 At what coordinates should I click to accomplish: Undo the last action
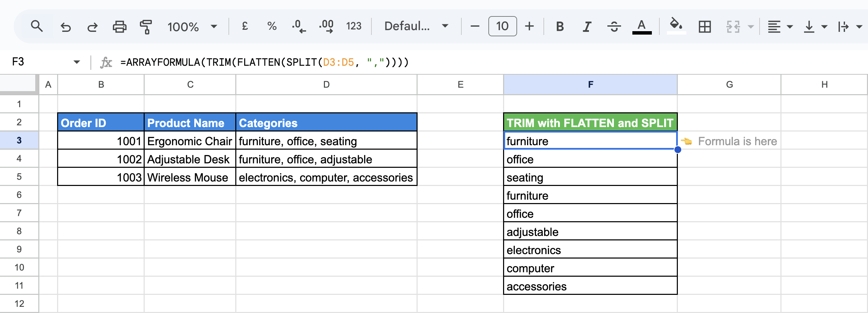[x=65, y=26]
